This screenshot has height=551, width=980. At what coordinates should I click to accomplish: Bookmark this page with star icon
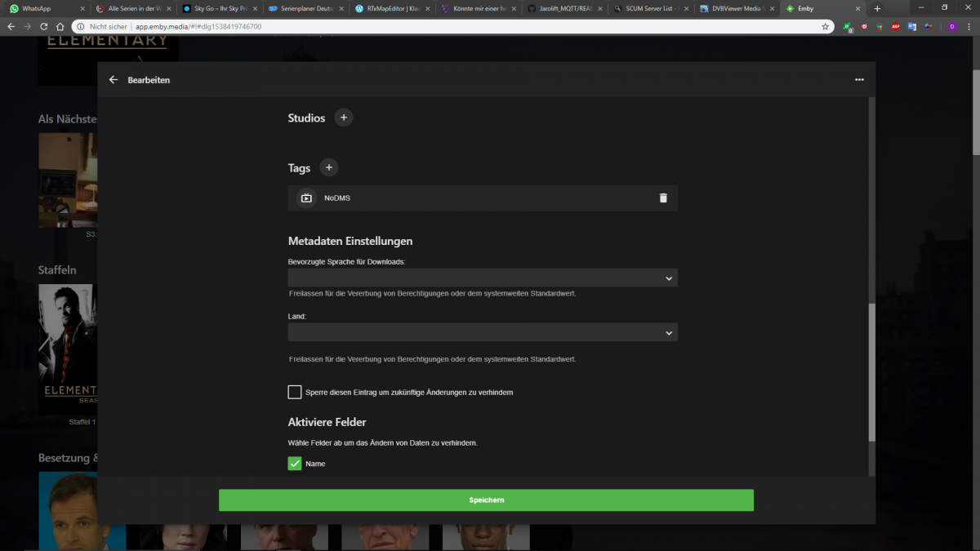[826, 26]
